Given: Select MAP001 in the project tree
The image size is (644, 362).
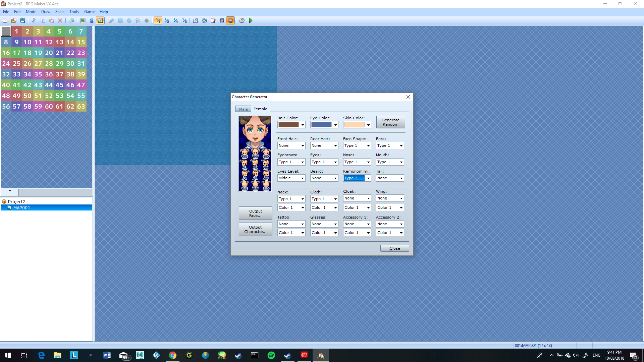Looking at the screenshot, I should [21, 208].
